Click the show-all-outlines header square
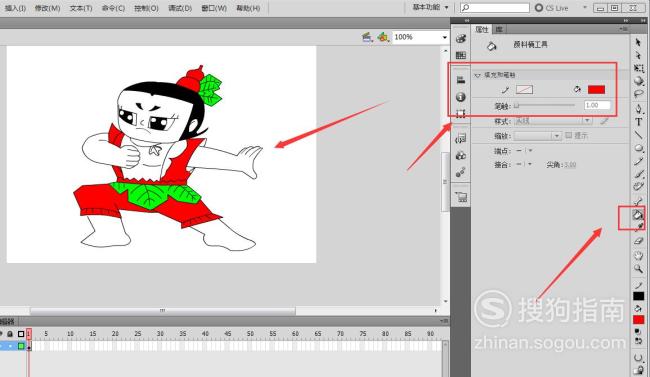Image resolution: width=650 pixels, height=377 pixels. click(21, 333)
